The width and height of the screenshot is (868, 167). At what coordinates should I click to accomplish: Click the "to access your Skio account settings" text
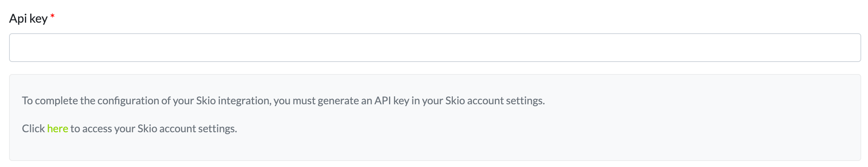154,129
